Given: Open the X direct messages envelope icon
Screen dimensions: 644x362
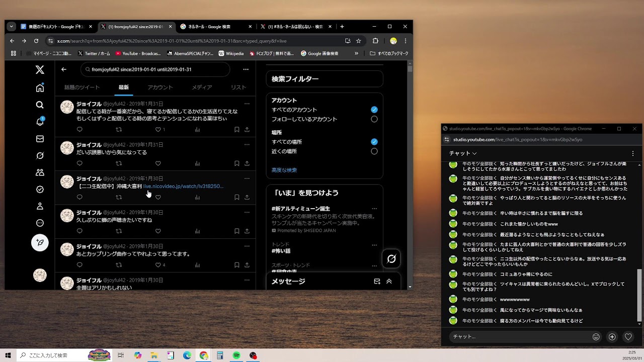Looking at the screenshot, I should tap(40, 139).
